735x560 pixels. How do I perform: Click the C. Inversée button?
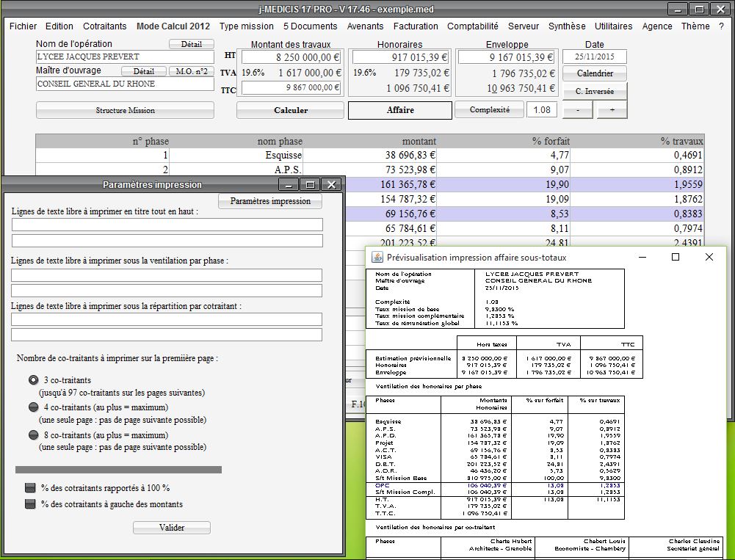click(x=594, y=92)
